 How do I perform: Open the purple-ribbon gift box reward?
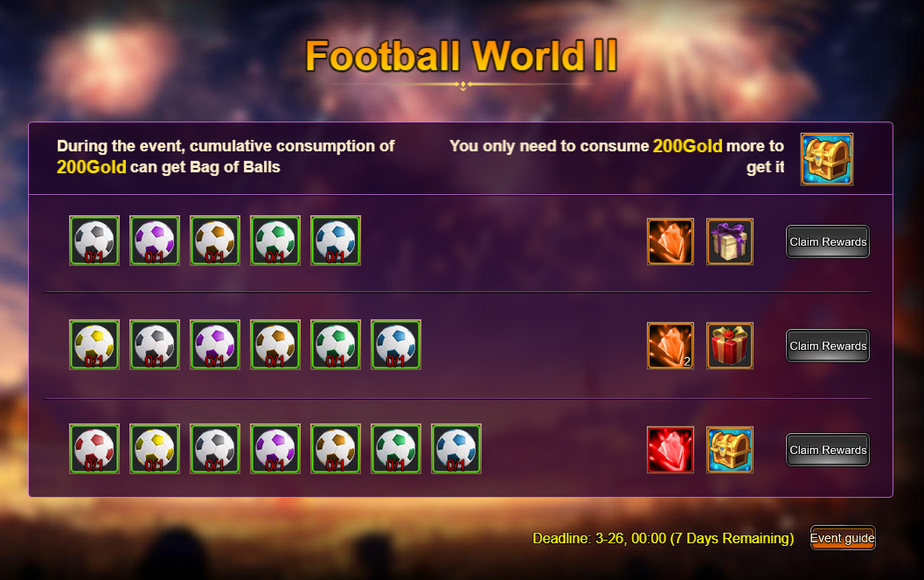point(730,241)
